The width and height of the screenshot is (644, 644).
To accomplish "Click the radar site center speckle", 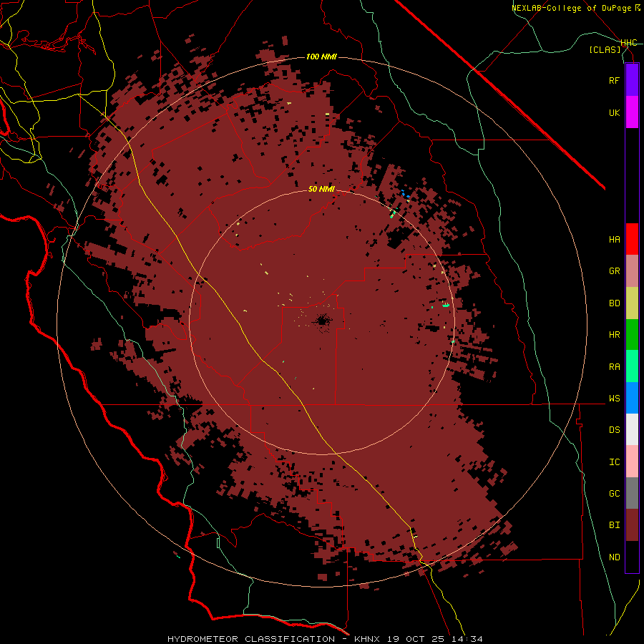I will 322,321.
